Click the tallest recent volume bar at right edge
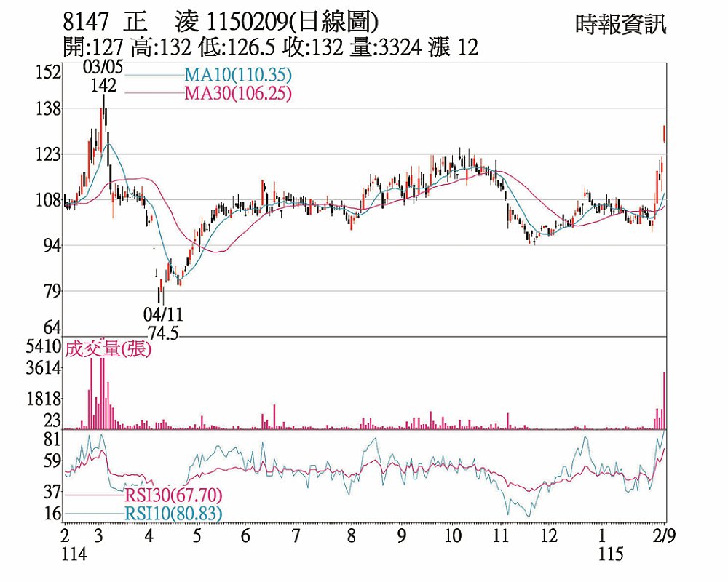The width and height of the screenshot is (728, 582). click(664, 400)
